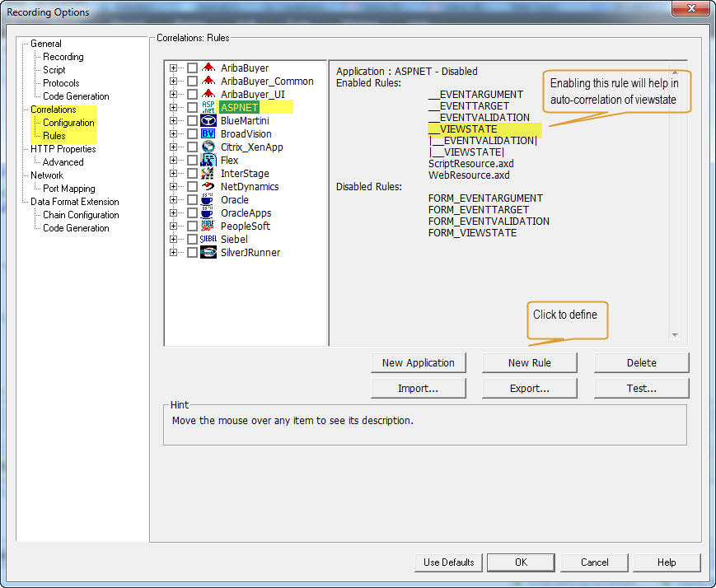Click the Siebel logo icon

tap(208, 240)
